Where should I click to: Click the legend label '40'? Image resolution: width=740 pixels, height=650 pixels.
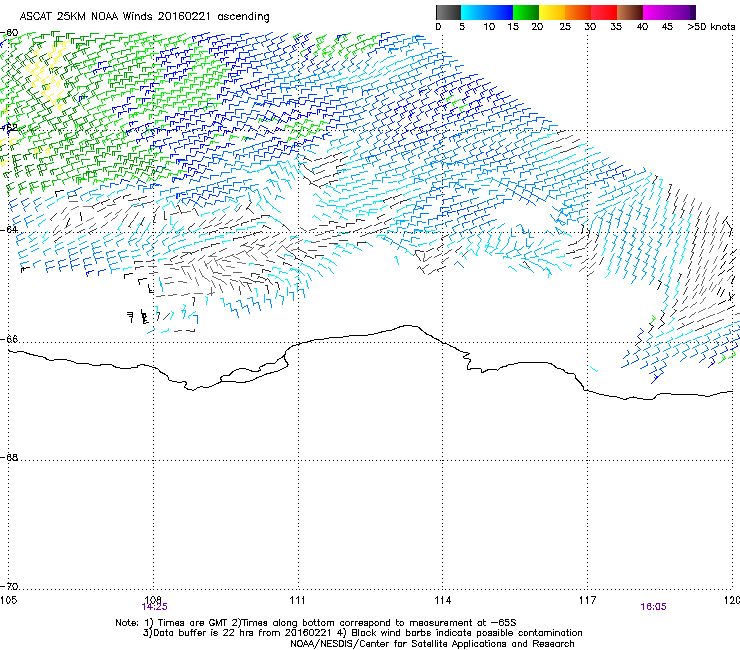pyautogui.click(x=642, y=27)
